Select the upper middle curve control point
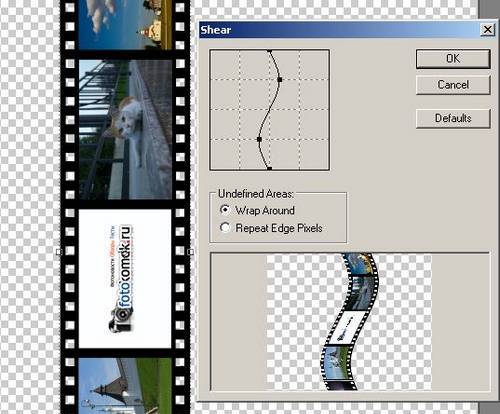 (x=280, y=80)
